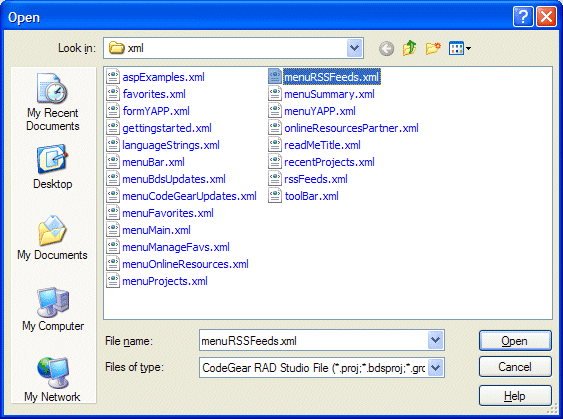Expand the Look in folder dropdown
563x419 pixels.
355,48
